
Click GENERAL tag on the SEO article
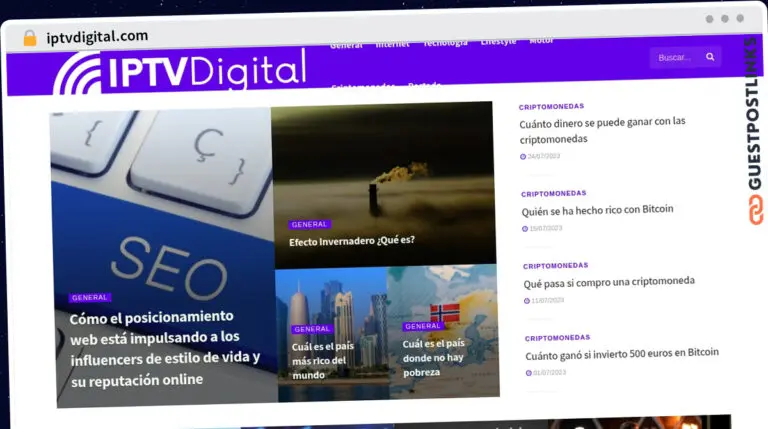click(90, 297)
